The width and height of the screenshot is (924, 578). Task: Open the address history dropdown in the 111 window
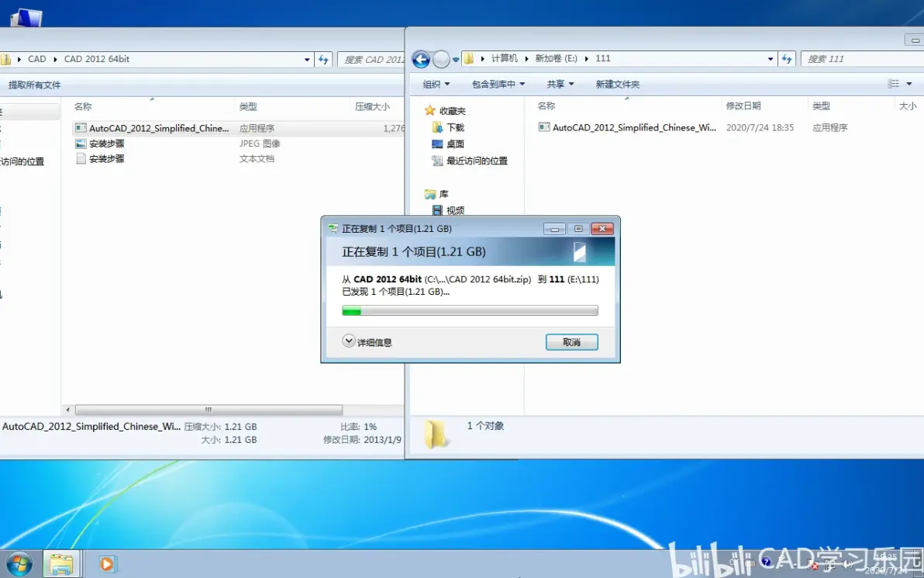pos(771,59)
